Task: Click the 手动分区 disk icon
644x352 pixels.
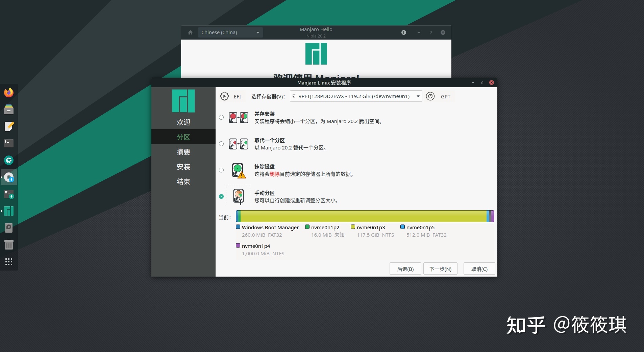Action: pyautogui.click(x=239, y=197)
